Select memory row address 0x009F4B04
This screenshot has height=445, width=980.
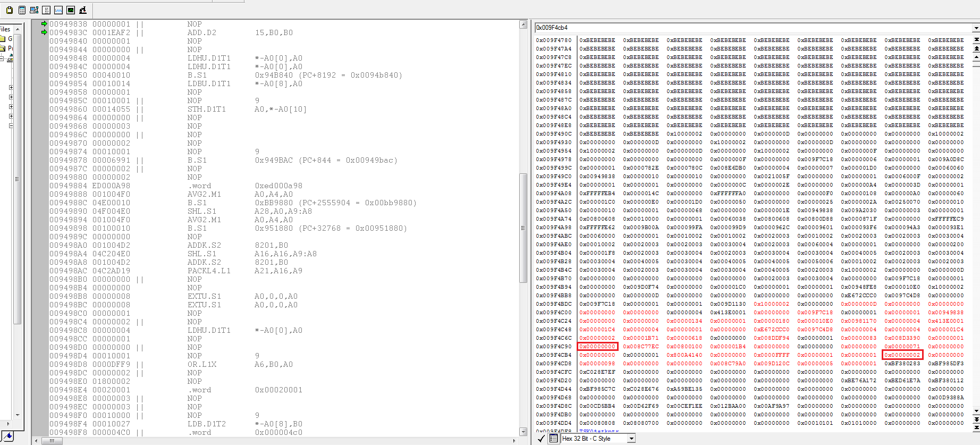point(554,253)
